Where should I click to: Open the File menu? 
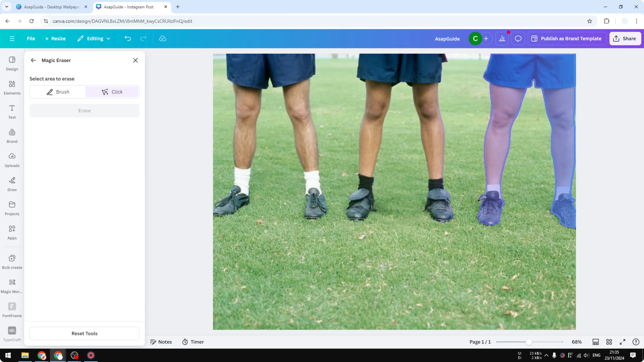[31, 38]
